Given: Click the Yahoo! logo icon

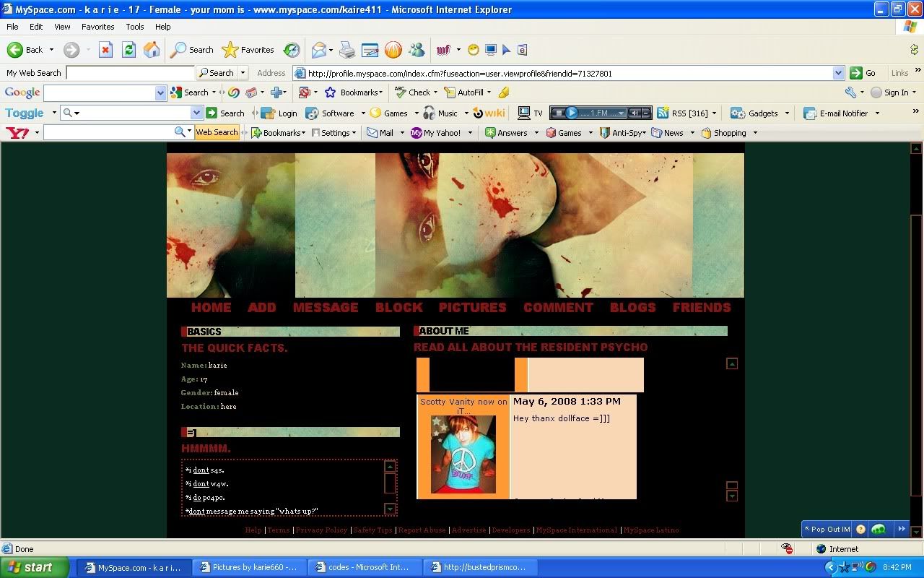Looking at the screenshot, I should 17,132.
